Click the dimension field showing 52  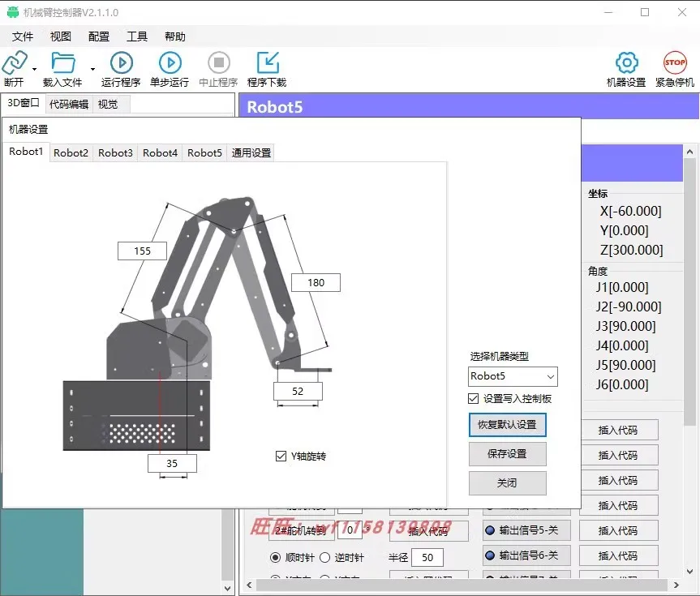(x=298, y=391)
